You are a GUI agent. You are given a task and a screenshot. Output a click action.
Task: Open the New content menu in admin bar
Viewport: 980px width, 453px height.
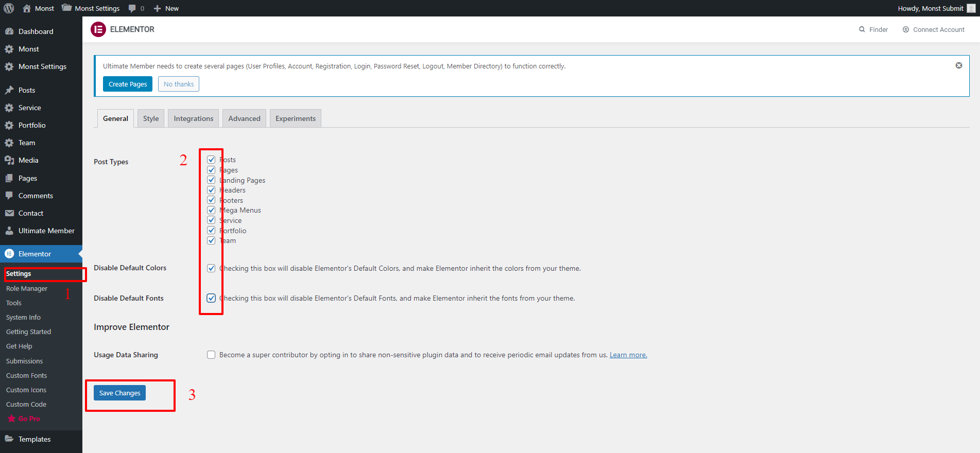166,8
